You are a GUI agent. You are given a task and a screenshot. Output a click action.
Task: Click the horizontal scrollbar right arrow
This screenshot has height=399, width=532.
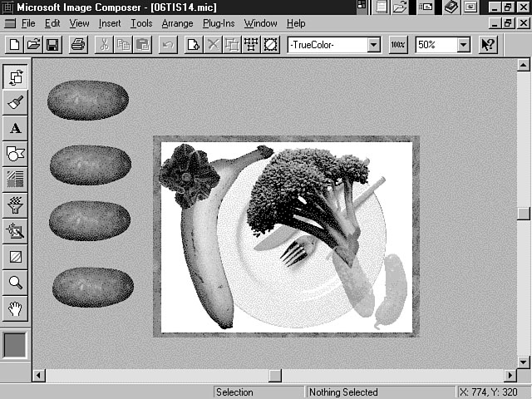coord(510,376)
